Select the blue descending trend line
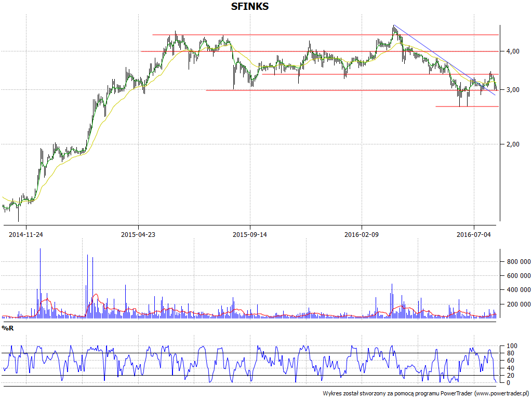 (445, 60)
